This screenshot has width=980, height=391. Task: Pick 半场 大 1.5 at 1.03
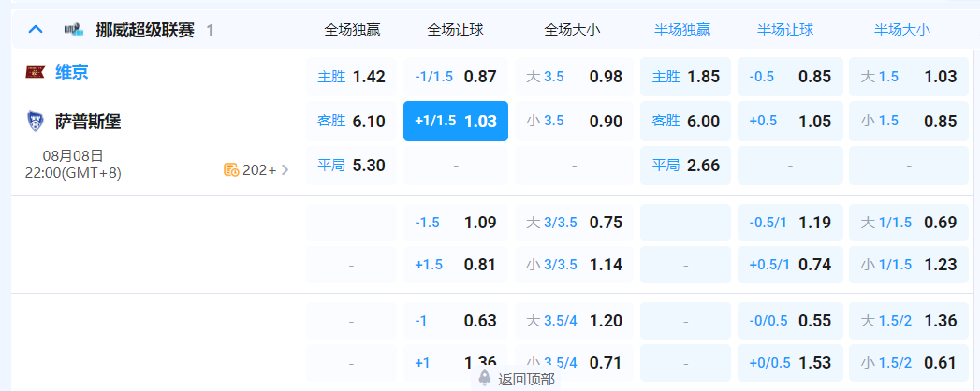909,77
